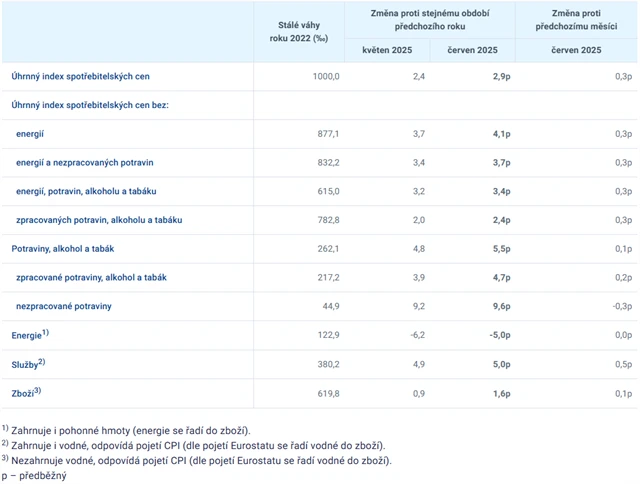Click the 9,6p value for nezpracované potraviny
640x484 pixels.
(501, 305)
